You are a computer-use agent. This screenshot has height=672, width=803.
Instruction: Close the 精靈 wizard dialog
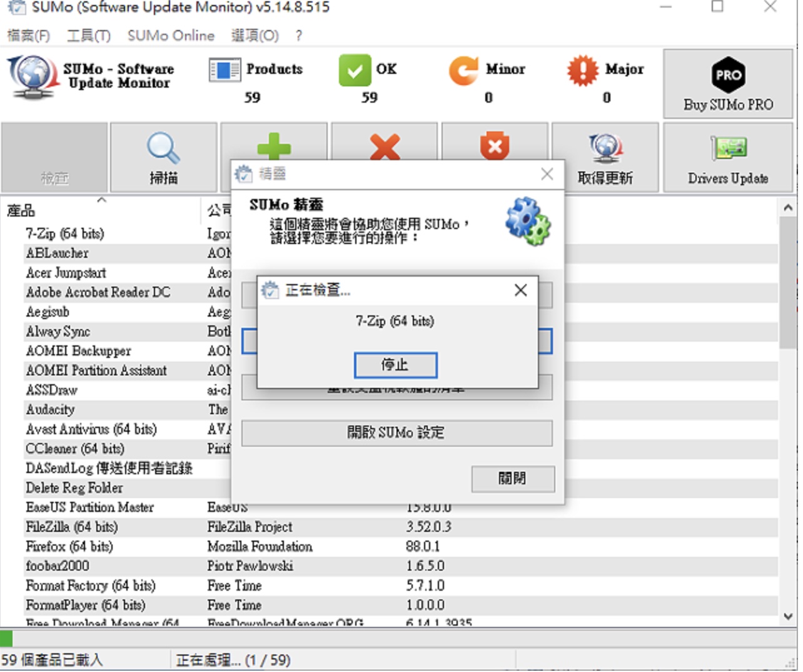[547, 174]
